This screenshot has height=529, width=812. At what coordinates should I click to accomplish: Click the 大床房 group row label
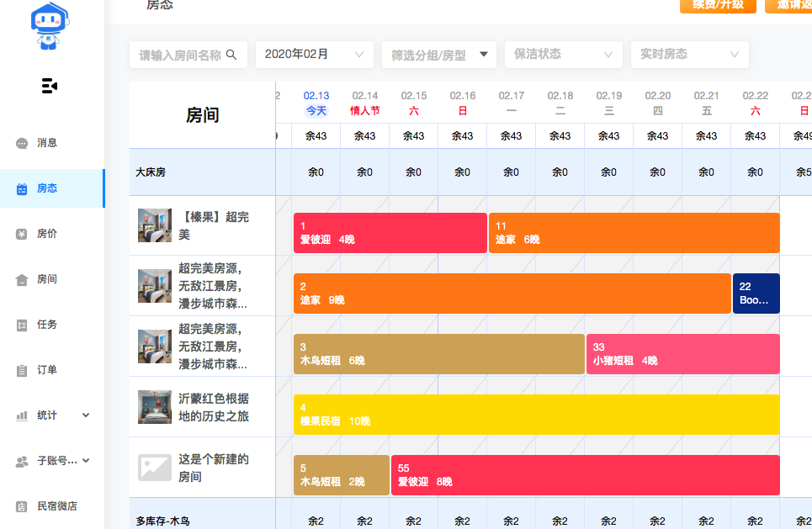point(151,172)
